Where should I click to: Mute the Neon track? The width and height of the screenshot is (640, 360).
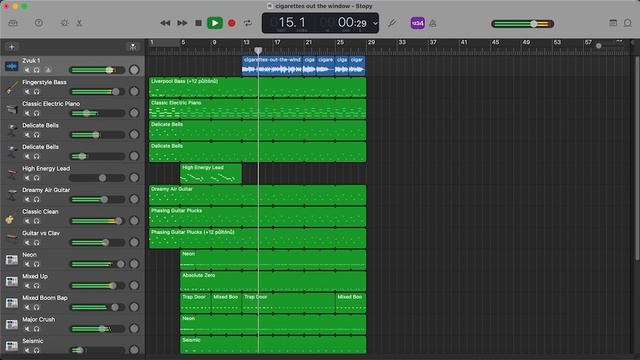click(x=27, y=264)
